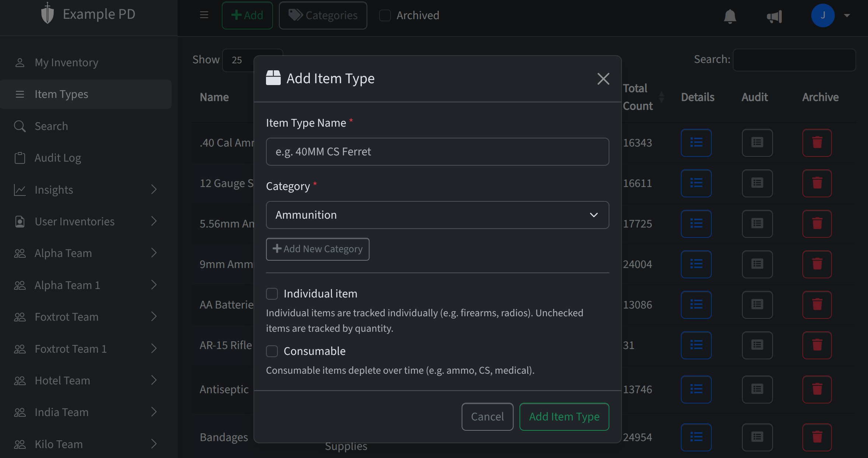Expand the Foxtrot Team section
The height and width of the screenshot is (458, 868).
tap(154, 317)
